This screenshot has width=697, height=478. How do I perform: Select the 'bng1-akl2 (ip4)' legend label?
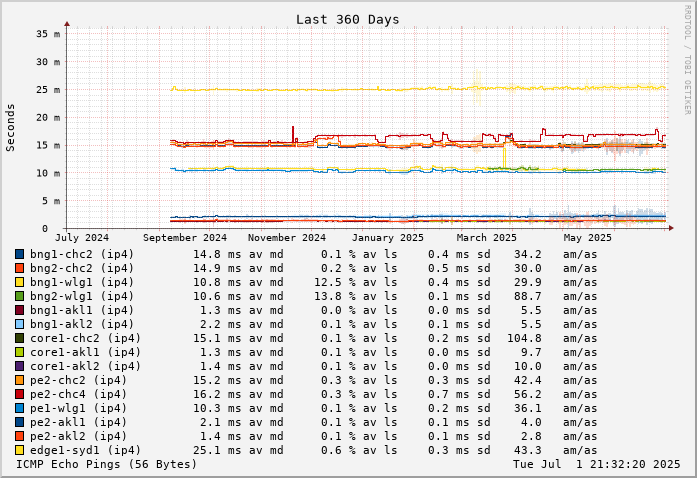click(82, 324)
